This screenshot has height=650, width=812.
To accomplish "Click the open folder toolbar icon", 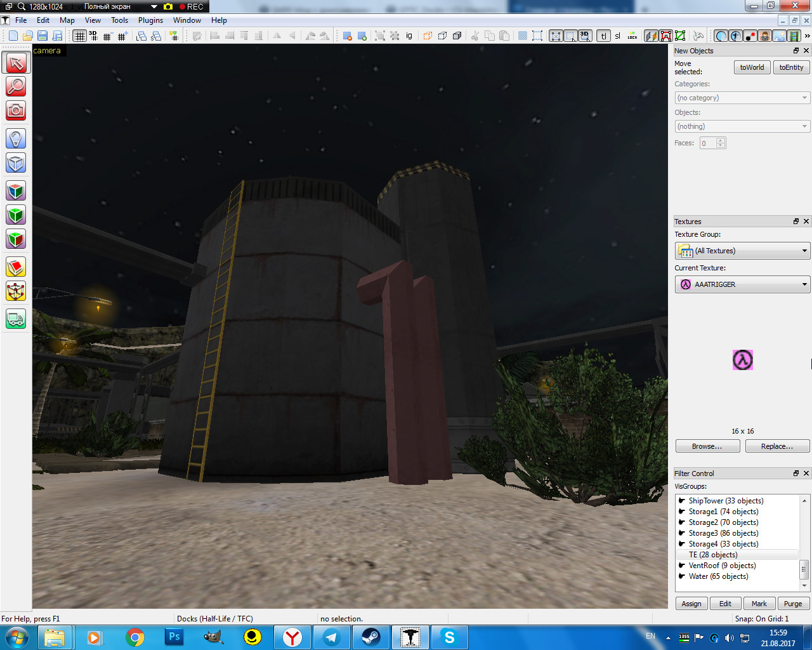I will pos(27,36).
